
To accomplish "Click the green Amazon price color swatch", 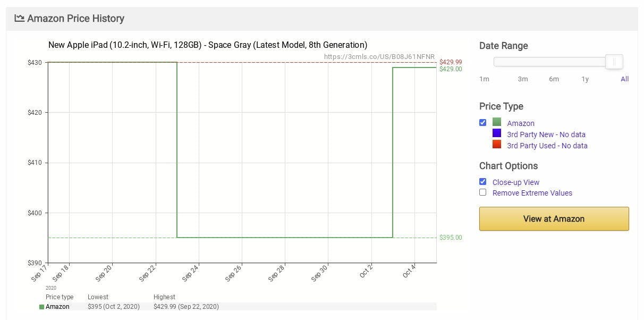I will [497, 122].
